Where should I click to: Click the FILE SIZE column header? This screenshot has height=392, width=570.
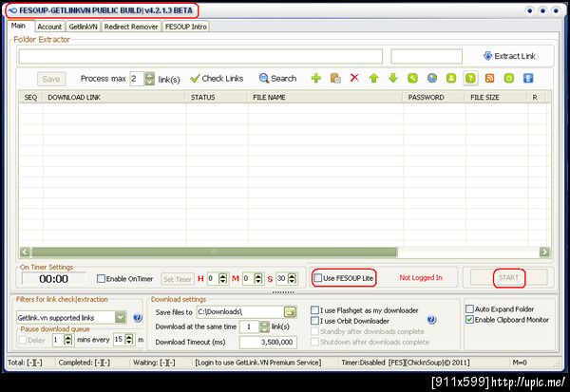pyautogui.click(x=497, y=98)
